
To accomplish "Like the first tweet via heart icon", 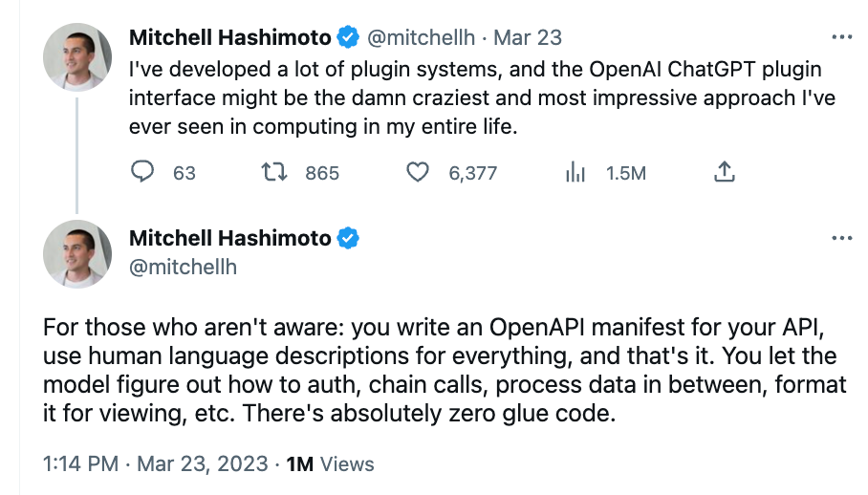I will click(x=418, y=173).
